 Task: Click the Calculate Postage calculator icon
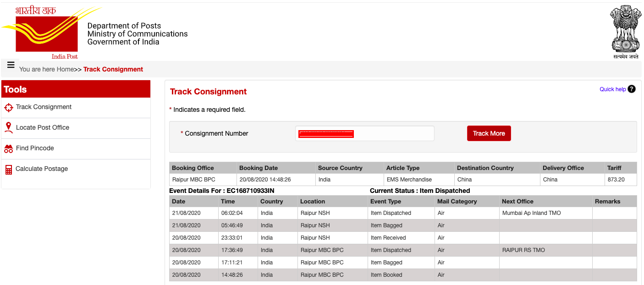[x=8, y=169]
